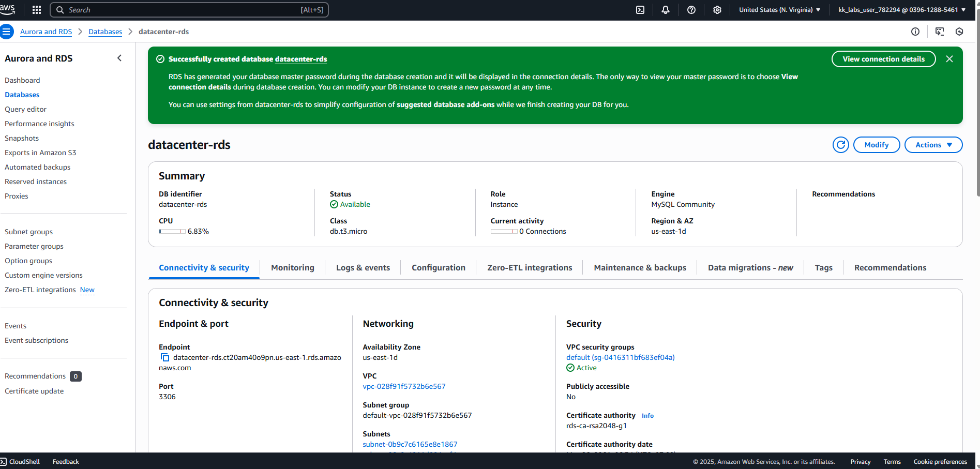Open Snapshots in sidebar

pyautogui.click(x=22, y=138)
